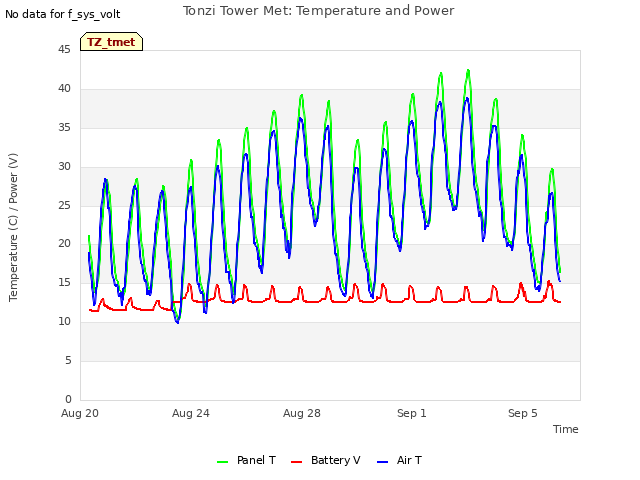Screen dimensions: 640x480
Task: Click the 25 y-axis tick label
Action: click(64, 205)
